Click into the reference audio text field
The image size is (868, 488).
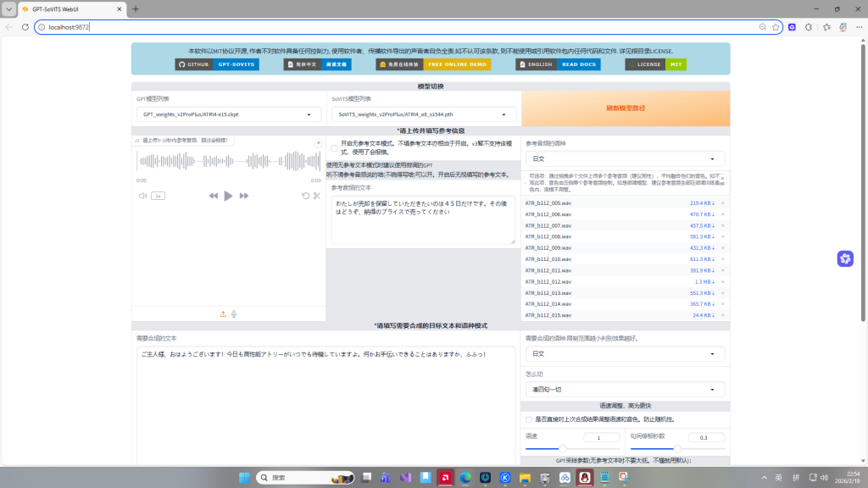pos(423,219)
